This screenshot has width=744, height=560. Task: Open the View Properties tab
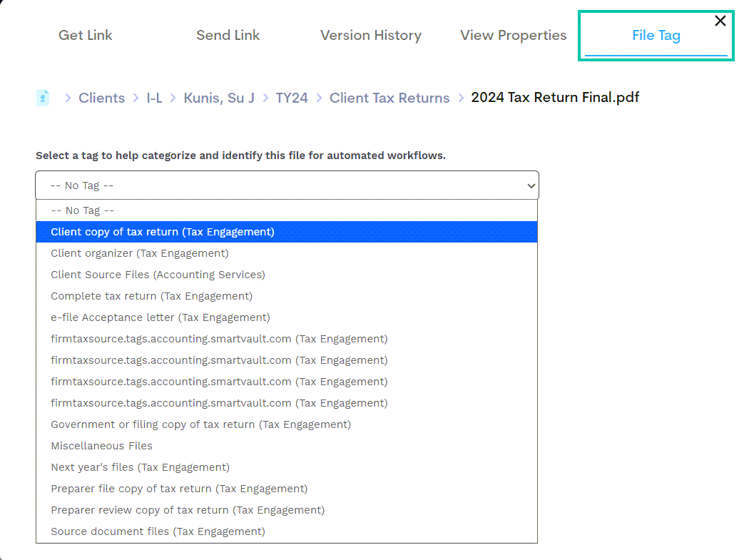[513, 35]
